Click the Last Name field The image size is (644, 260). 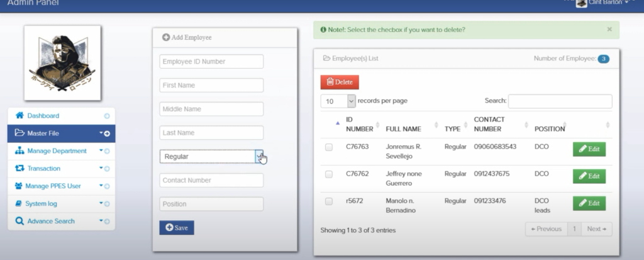point(211,132)
